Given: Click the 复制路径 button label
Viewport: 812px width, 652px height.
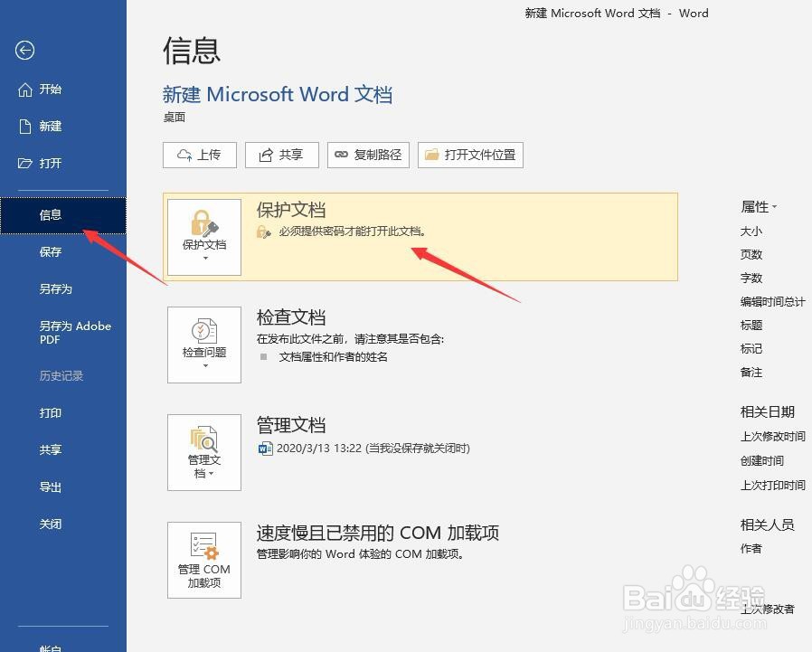Looking at the screenshot, I should click(378, 155).
